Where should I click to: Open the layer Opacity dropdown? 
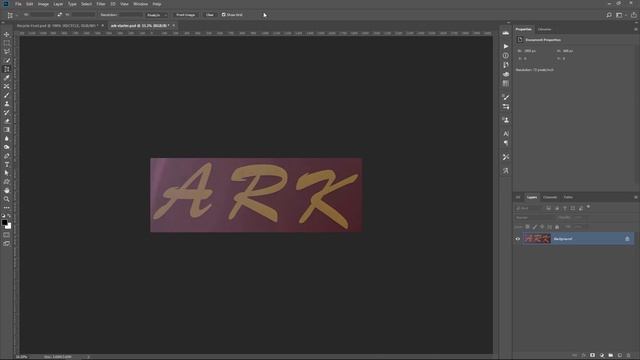[580, 218]
